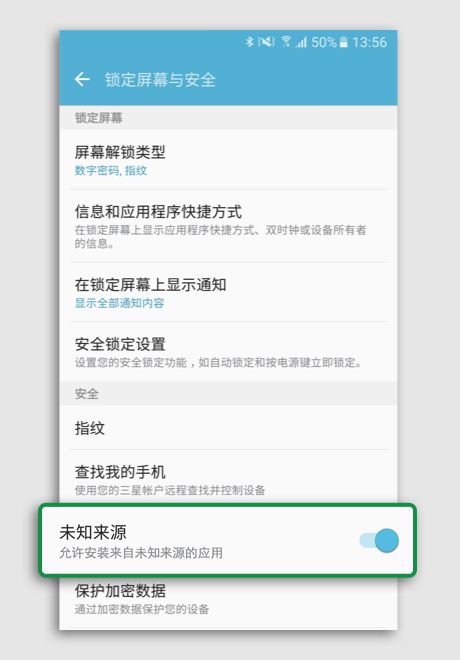Tap the 显示全部通知内容 blue subtitle
This screenshot has height=660, width=460.
120,303
